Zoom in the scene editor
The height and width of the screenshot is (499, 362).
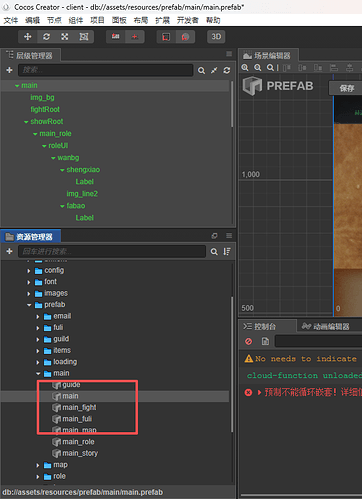[245, 68]
